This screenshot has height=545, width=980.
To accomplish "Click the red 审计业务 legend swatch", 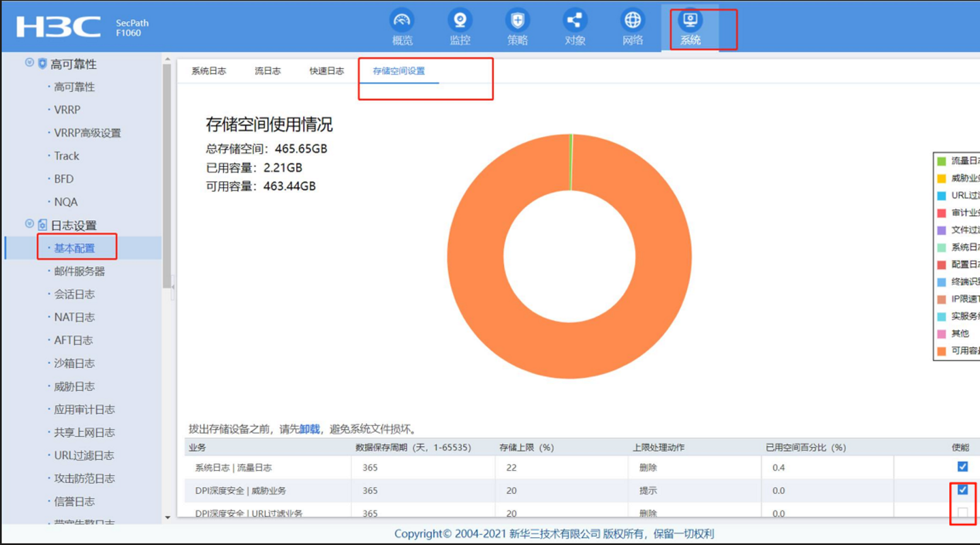I will [941, 213].
